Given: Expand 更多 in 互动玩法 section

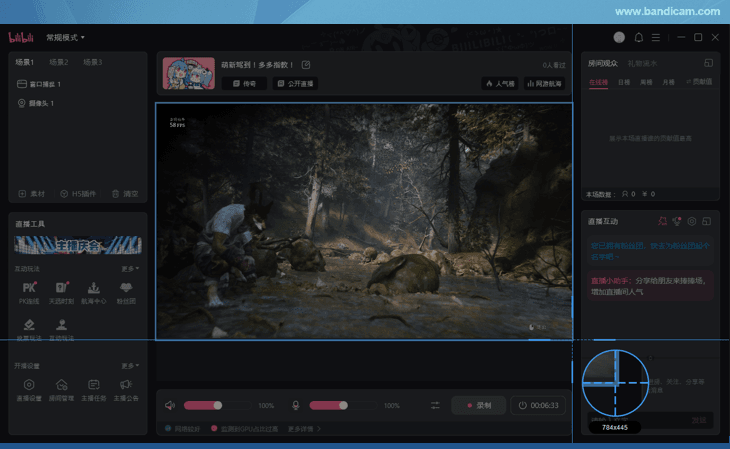Looking at the screenshot, I should click(130, 268).
